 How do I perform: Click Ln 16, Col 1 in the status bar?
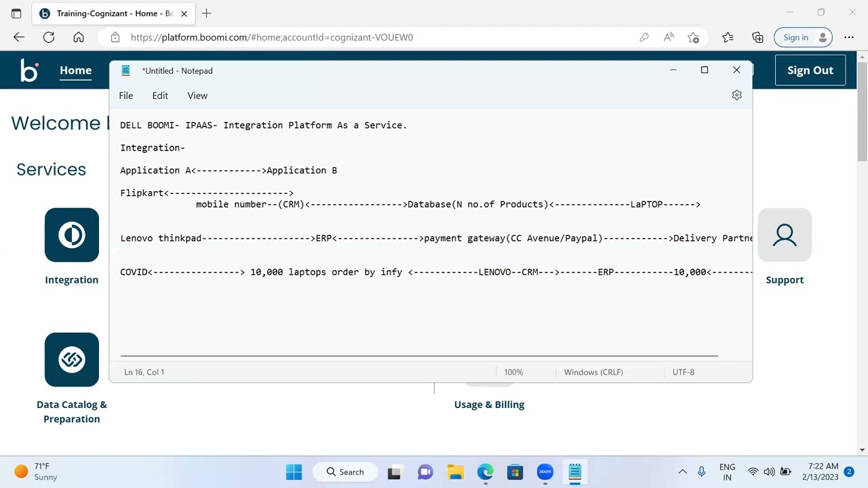click(x=144, y=372)
